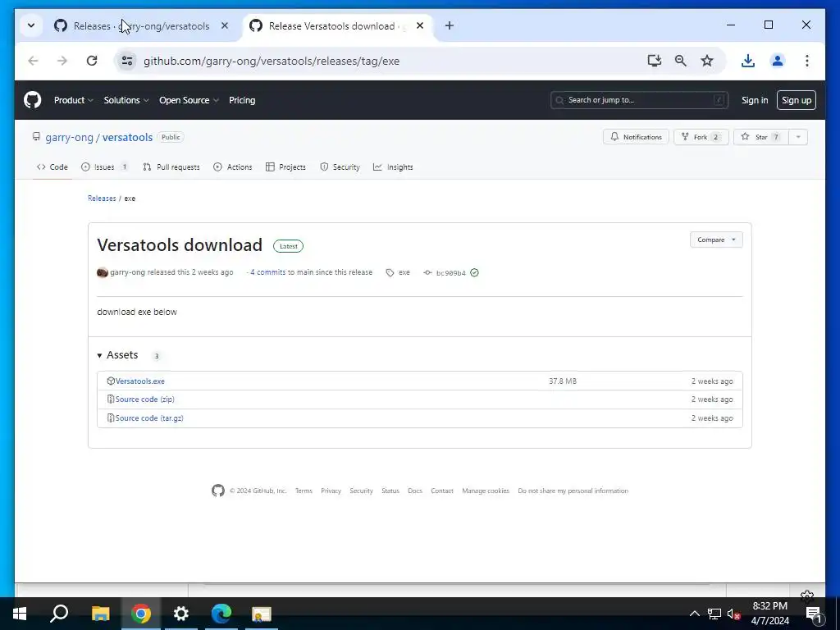The image size is (840, 630).
Task: Click the install app icon in address bar
Action: (x=654, y=61)
